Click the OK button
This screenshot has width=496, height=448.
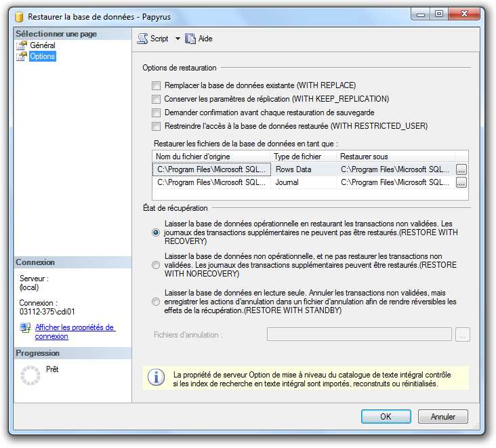pyautogui.click(x=386, y=416)
